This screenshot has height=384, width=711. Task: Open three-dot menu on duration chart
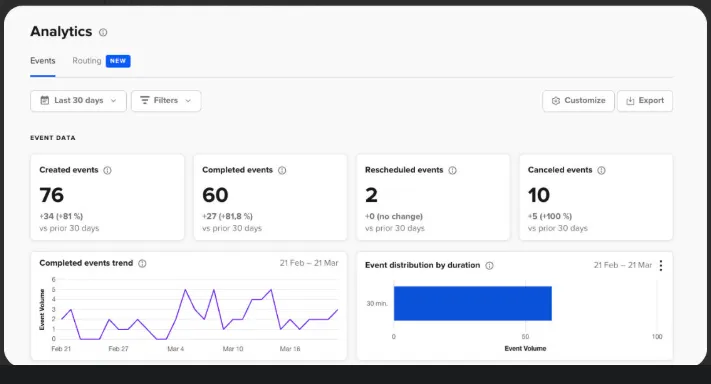coord(661,265)
